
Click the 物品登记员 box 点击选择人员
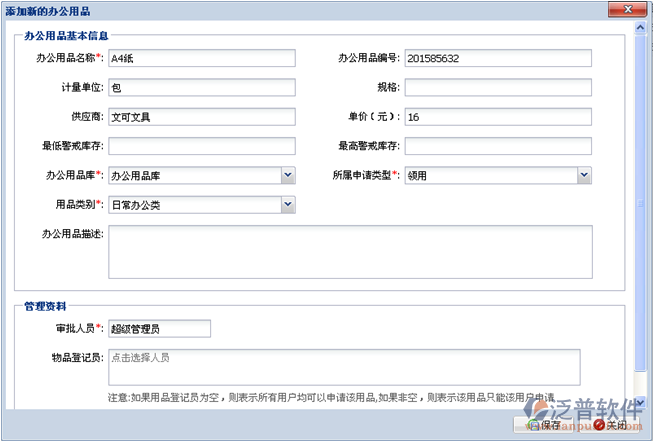344,367
